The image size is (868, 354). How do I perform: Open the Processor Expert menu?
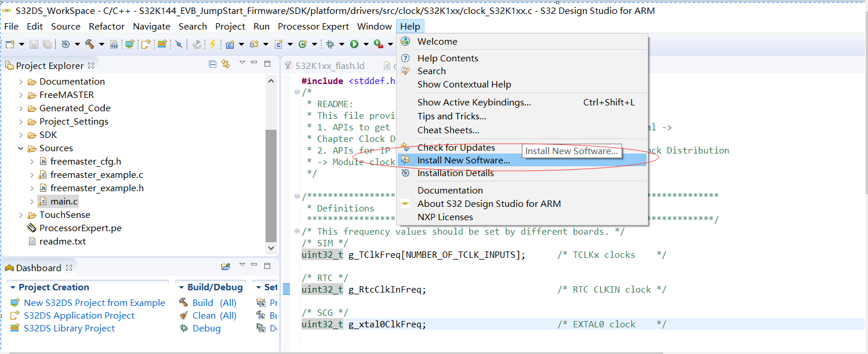click(313, 26)
